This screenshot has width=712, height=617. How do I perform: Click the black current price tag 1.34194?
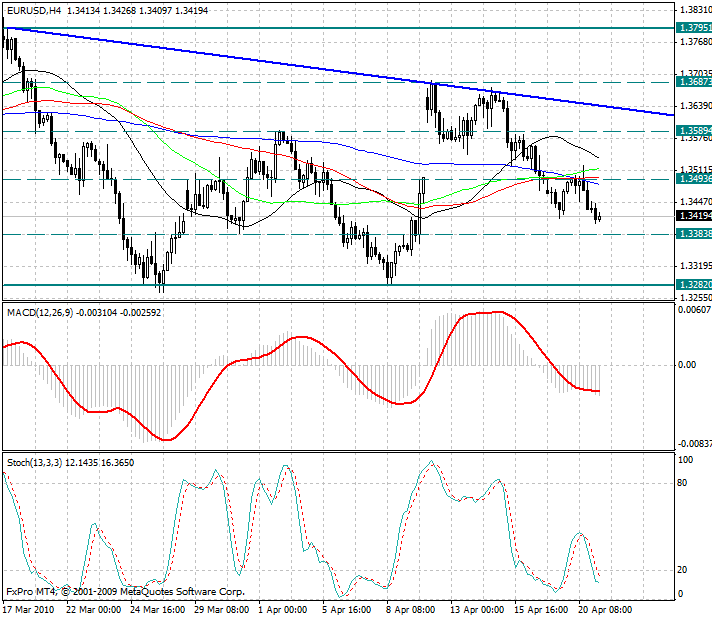pyautogui.click(x=694, y=216)
